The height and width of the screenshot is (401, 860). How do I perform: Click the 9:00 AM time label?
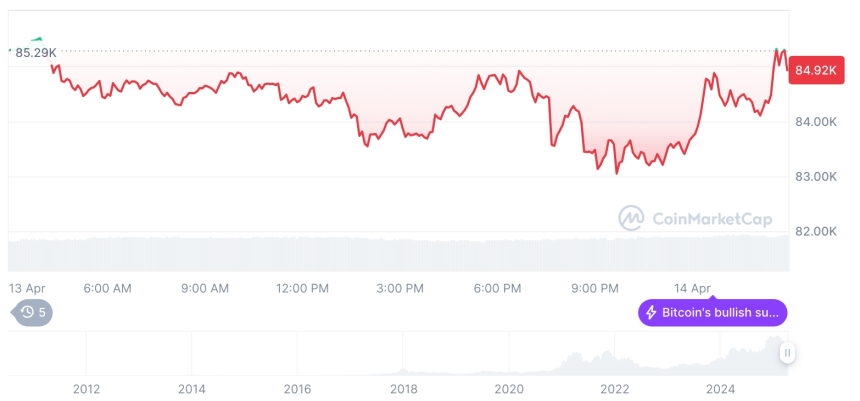pyautogui.click(x=205, y=288)
